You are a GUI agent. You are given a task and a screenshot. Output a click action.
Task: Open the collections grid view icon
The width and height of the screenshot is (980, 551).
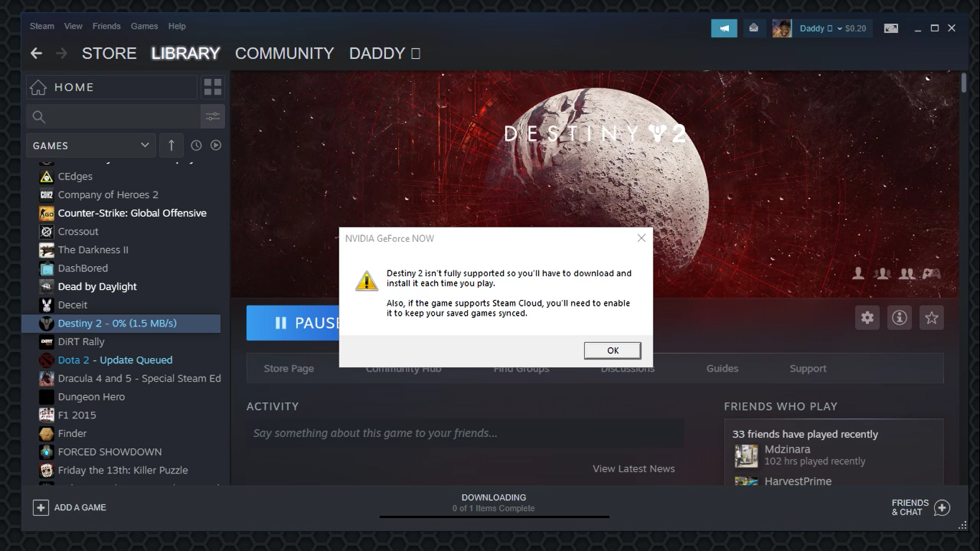coord(213,88)
